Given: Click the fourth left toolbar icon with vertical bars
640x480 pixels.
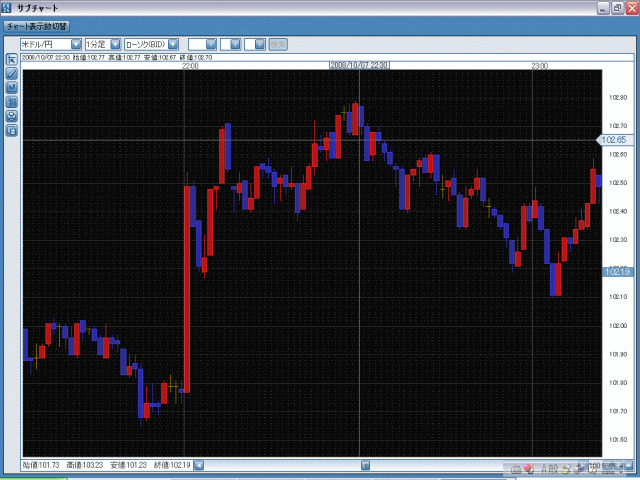Looking at the screenshot, I should point(11,101).
